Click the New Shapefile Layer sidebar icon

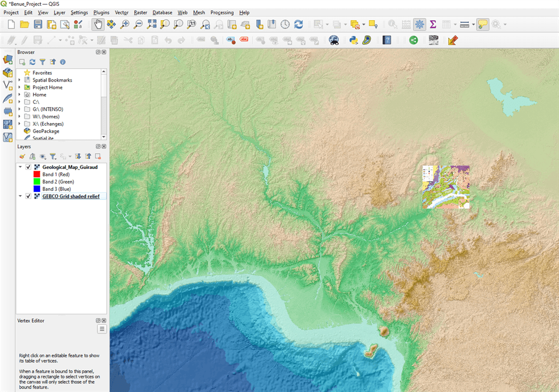(8, 85)
